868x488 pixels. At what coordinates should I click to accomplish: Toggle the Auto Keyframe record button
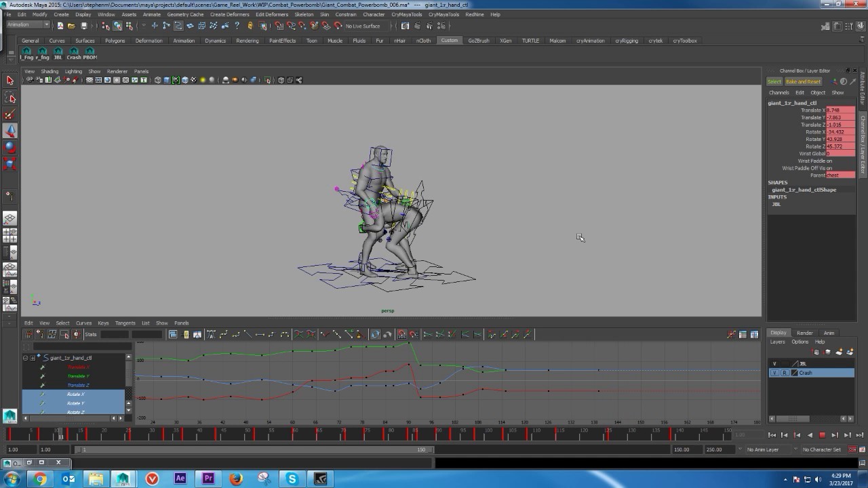tap(852, 449)
